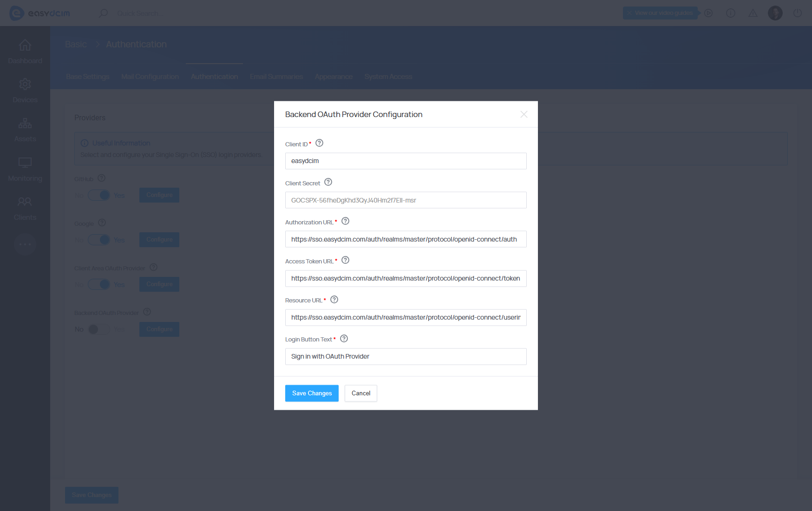Open Monitoring from the sidebar

[x=25, y=169]
